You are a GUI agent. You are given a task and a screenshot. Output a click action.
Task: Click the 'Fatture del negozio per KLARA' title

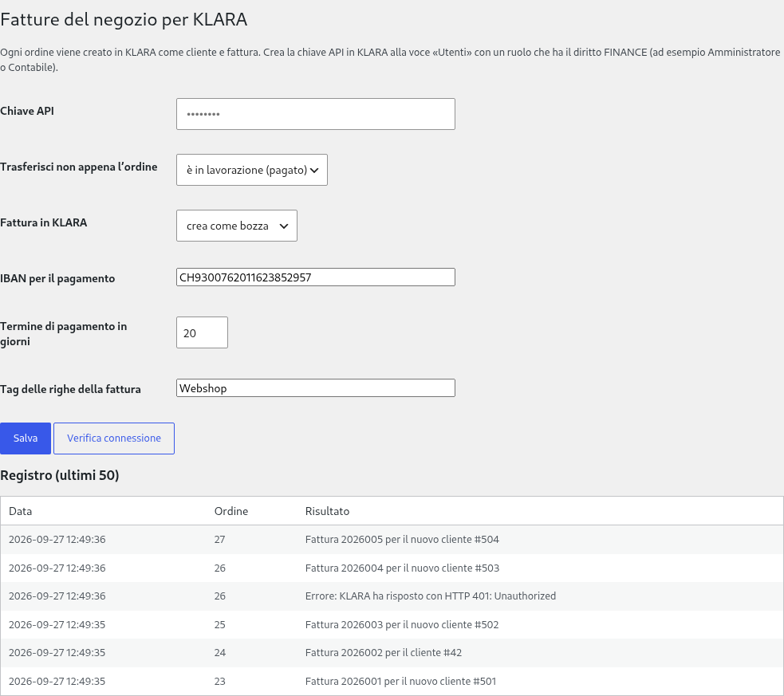click(124, 19)
